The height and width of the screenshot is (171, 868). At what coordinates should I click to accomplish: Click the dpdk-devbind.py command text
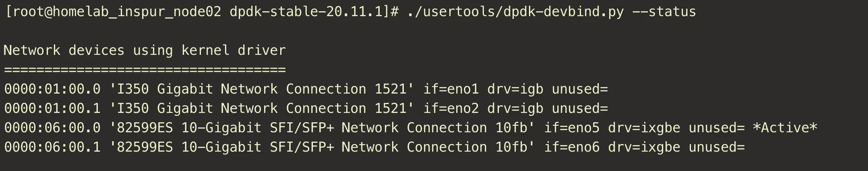pyautogui.click(x=565, y=12)
